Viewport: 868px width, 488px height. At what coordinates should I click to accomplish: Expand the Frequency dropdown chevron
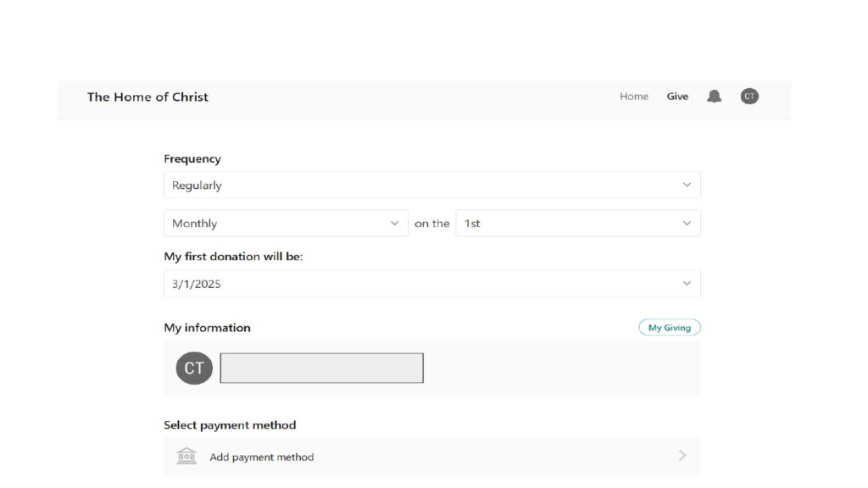coord(687,185)
